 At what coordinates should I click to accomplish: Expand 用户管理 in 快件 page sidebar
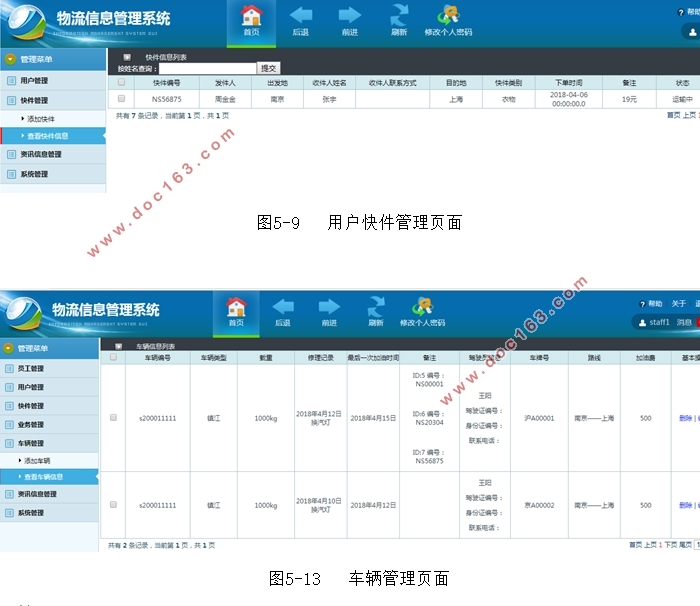53,80
